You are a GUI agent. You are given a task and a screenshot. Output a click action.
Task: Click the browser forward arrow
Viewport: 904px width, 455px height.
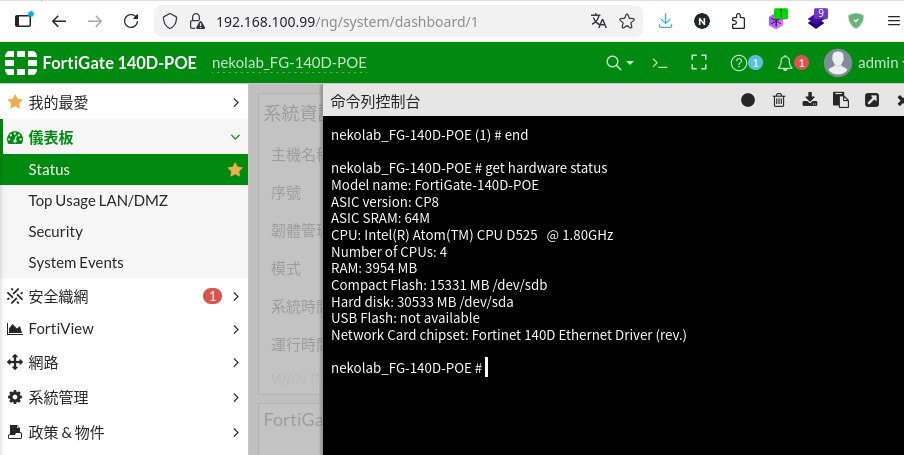coord(95,21)
